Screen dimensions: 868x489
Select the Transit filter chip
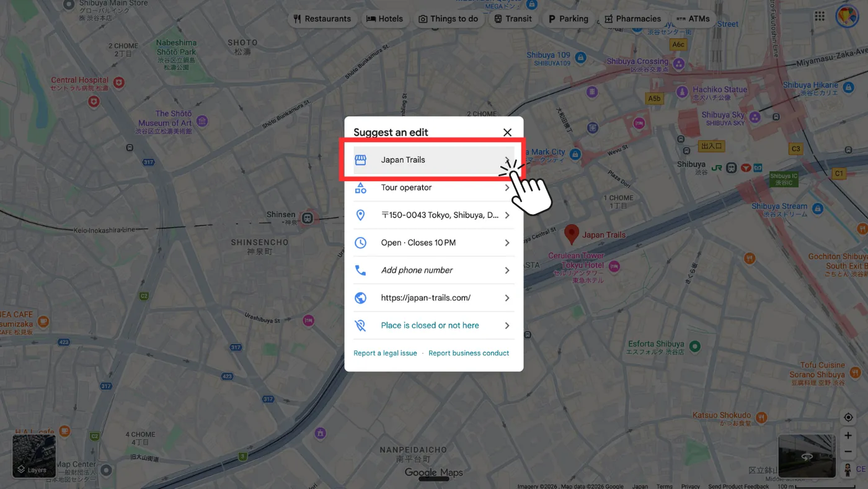point(513,19)
